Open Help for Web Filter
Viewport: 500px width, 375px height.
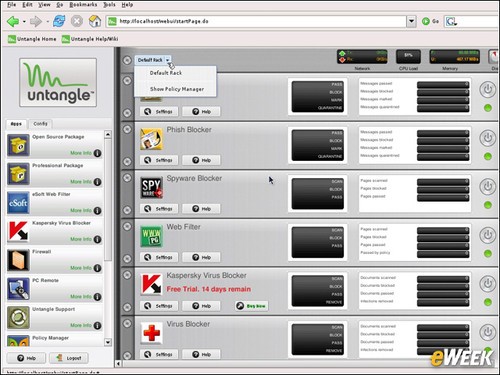click(201, 257)
